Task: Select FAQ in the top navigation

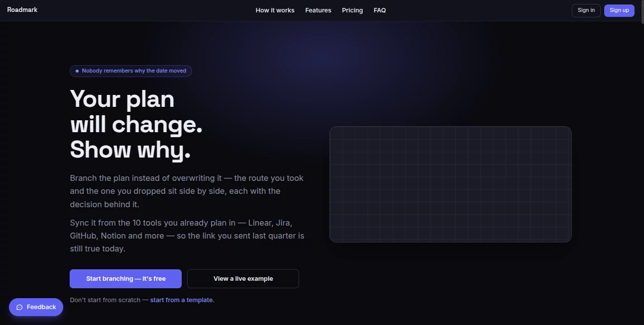Action: [380, 10]
